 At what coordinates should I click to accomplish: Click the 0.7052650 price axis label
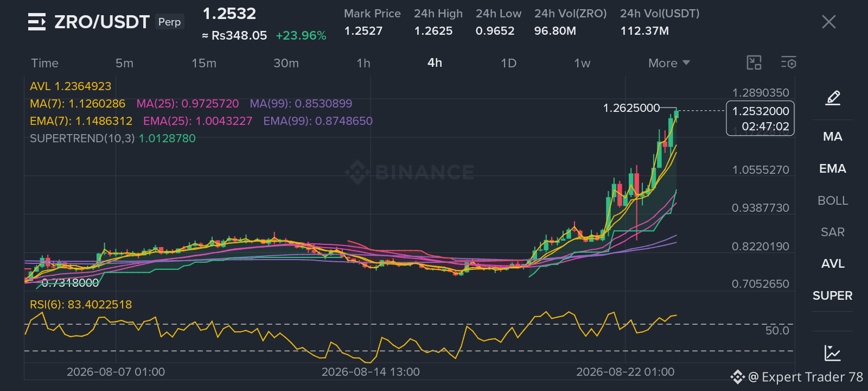761,284
